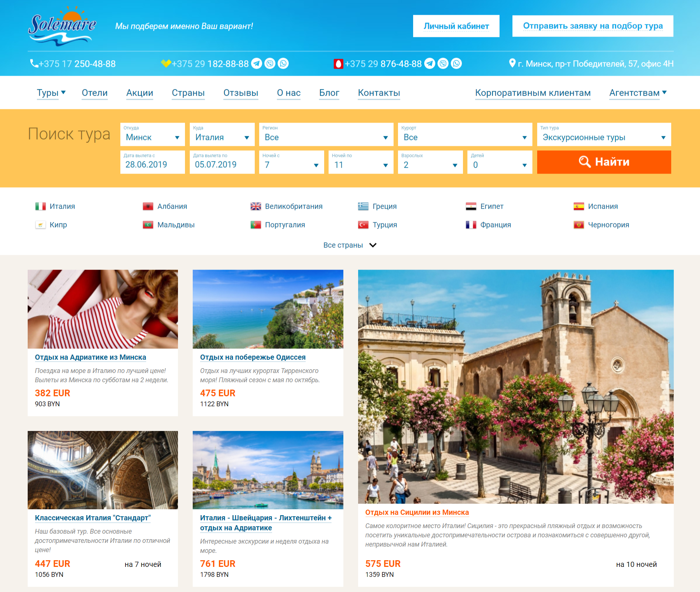Screen dimensions: 700x592
Task: Click Viber icon next to 182-88-88 number
Action: (270, 64)
